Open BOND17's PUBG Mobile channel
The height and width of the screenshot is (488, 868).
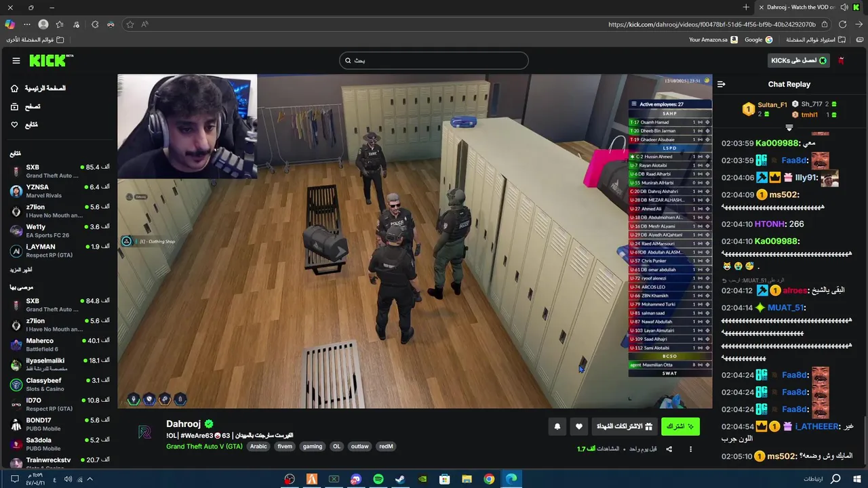pos(60,424)
